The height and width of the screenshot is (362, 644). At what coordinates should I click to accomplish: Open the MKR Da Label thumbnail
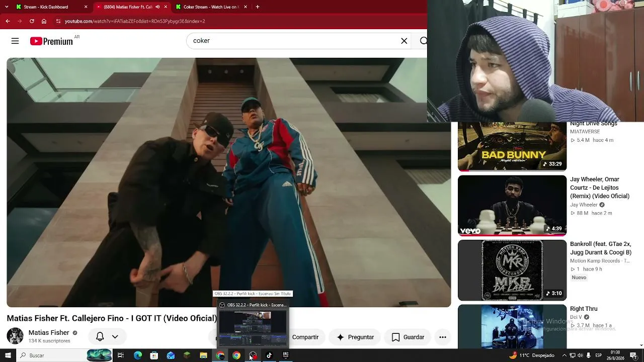click(512, 270)
